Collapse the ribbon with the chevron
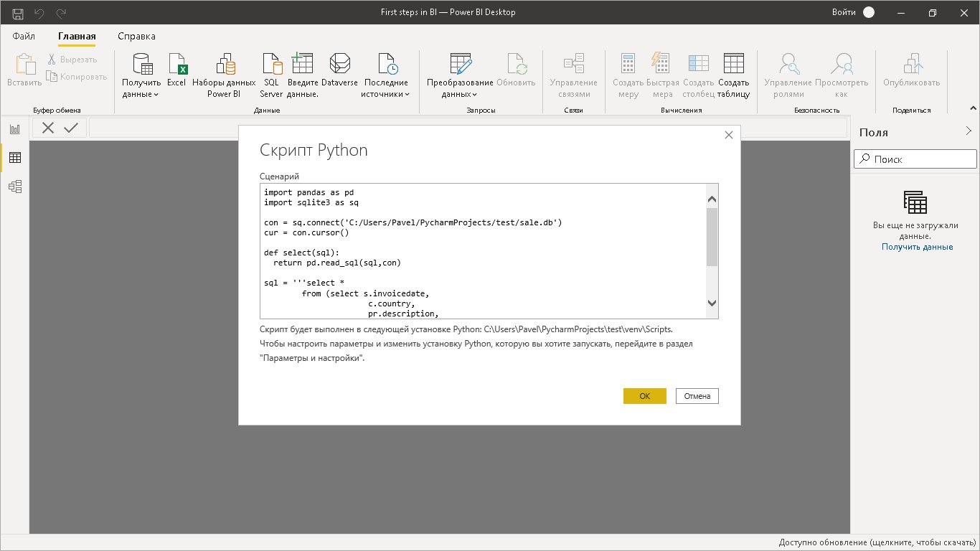 pyautogui.click(x=973, y=110)
